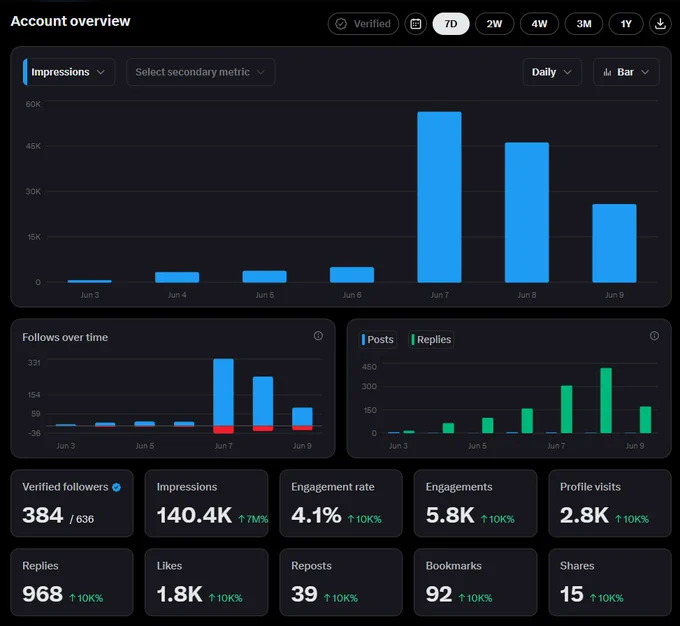The width and height of the screenshot is (680, 626).
Task: Click the 331 axis label in Follows chart
Action: (34, 362)
